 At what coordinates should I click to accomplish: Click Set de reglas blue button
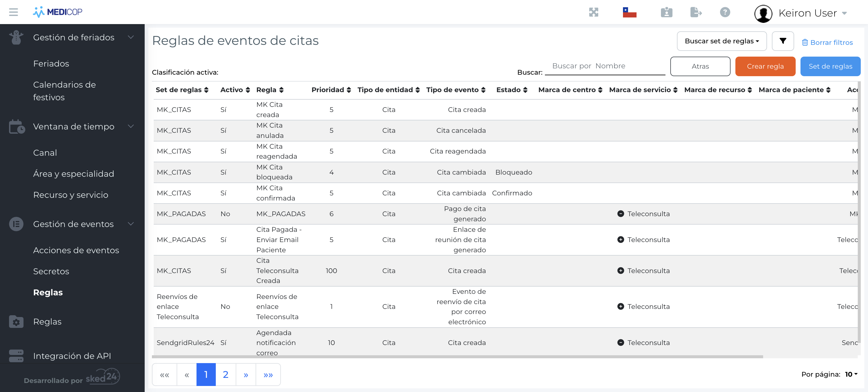(830, 66)
